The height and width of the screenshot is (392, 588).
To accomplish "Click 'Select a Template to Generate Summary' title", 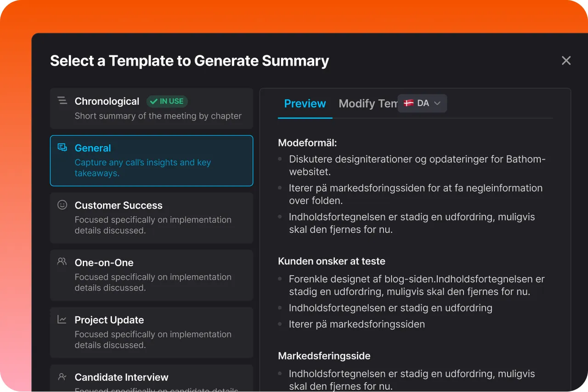I will (x=190, y=61).
